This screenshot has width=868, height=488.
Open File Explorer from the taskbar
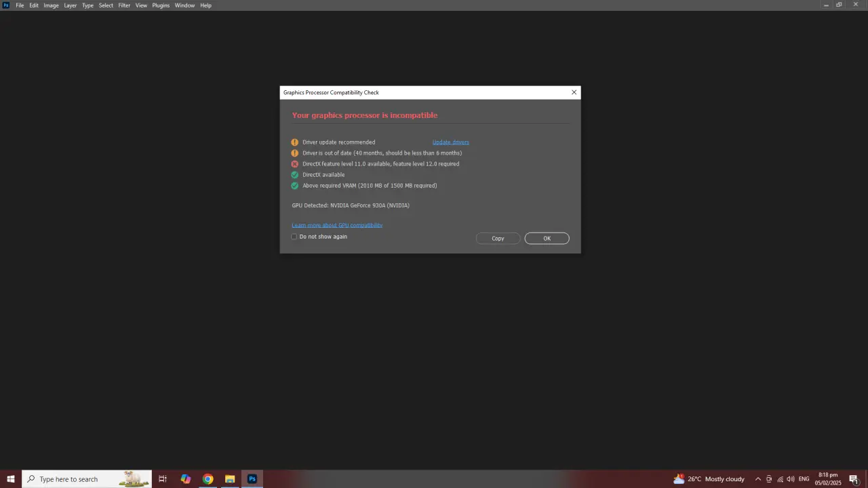click(x=230, y=479)
